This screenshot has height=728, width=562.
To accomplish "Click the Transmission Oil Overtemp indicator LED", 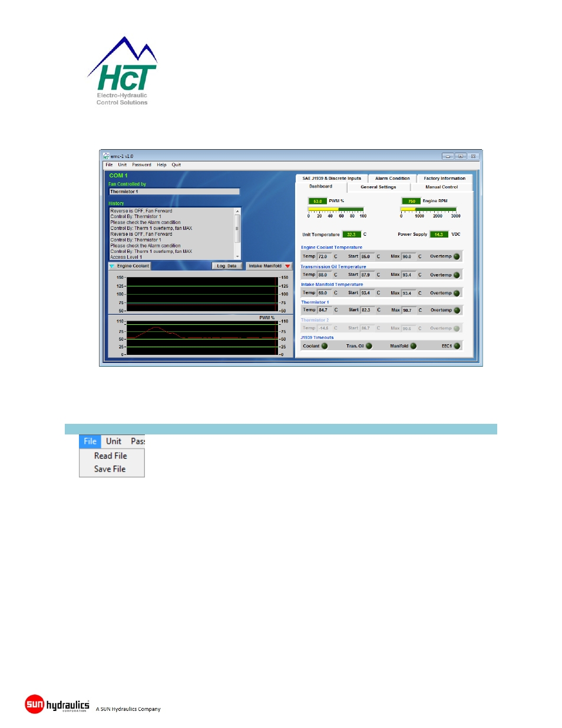I will click(457, 275).
